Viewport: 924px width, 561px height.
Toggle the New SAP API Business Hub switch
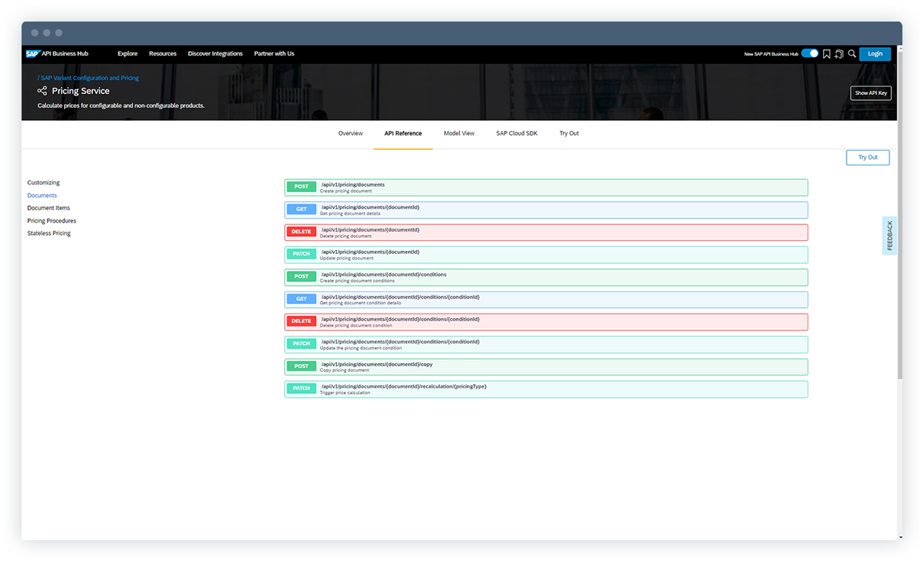tap(809, 53)
